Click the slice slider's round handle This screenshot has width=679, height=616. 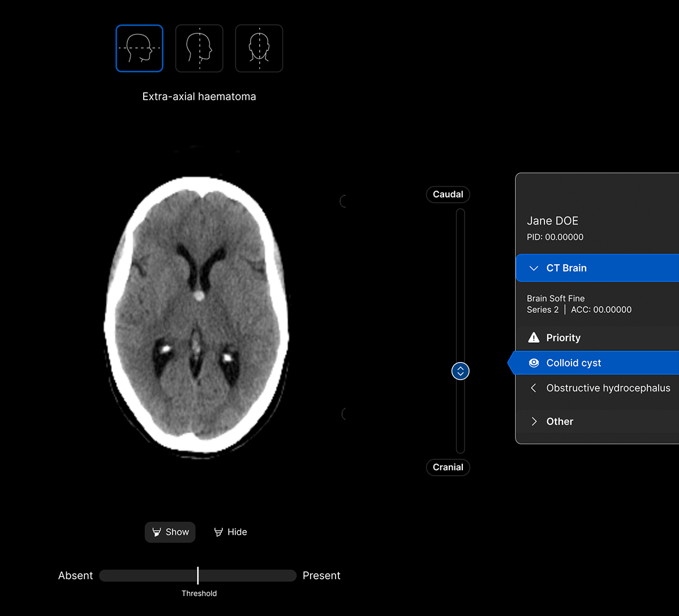pos(461,372)
